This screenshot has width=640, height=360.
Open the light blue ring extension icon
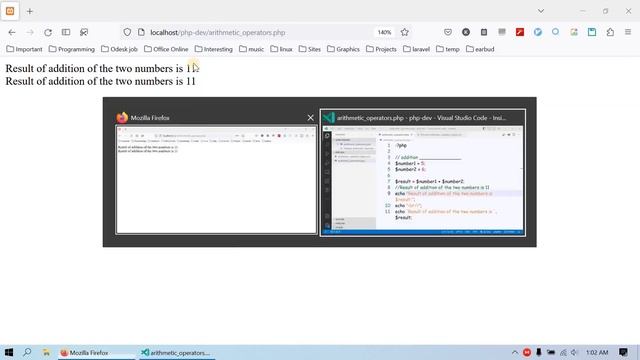click(556, 32)
